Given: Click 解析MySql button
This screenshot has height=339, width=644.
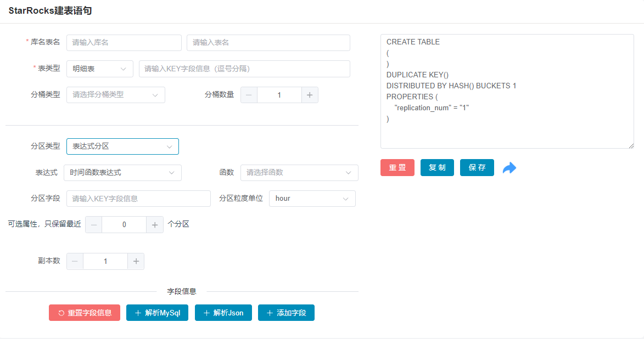Looking at the screenshot, I should (158, 313).
